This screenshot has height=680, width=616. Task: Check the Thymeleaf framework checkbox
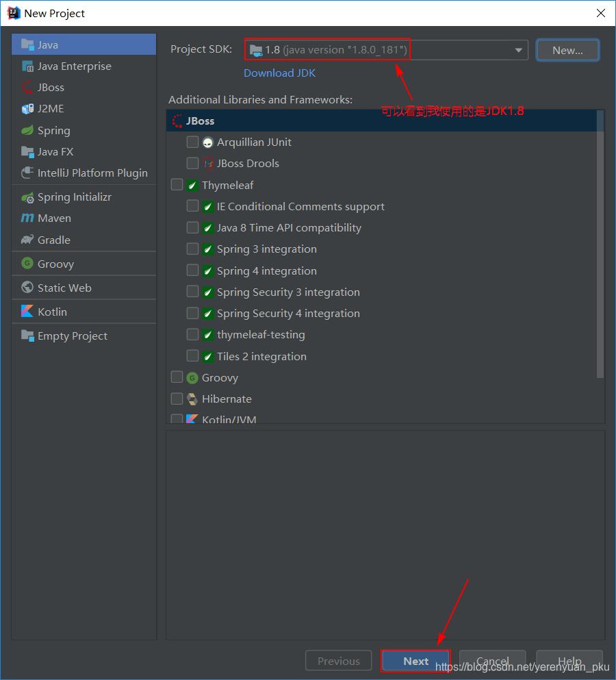coord(177,185)
